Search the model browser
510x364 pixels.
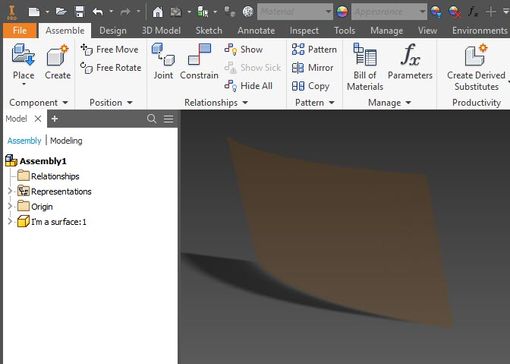pyautogui.click(x=152, y=119)
